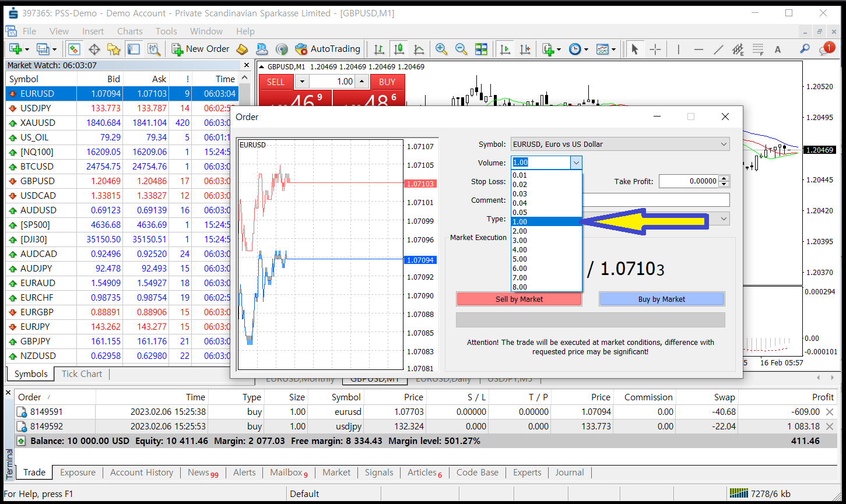Collapse the Volume dropdown arrow
Screen dimensions: 846x504
click(576, 163)
